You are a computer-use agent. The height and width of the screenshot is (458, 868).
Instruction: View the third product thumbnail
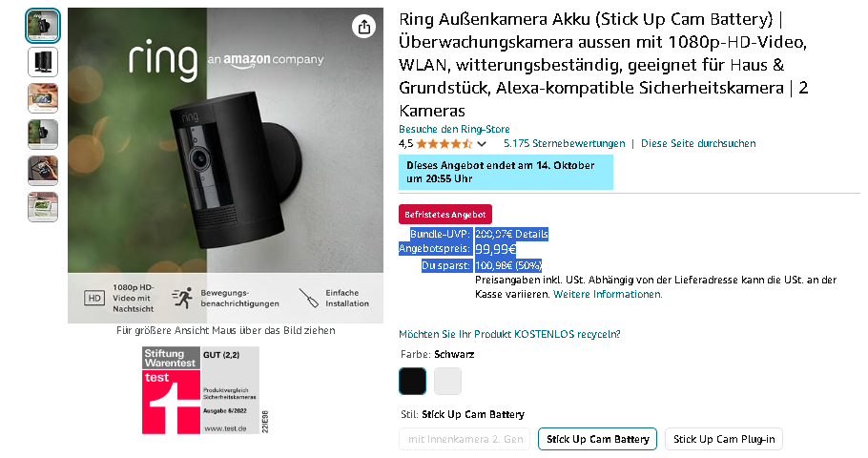[x=43, y=98]
